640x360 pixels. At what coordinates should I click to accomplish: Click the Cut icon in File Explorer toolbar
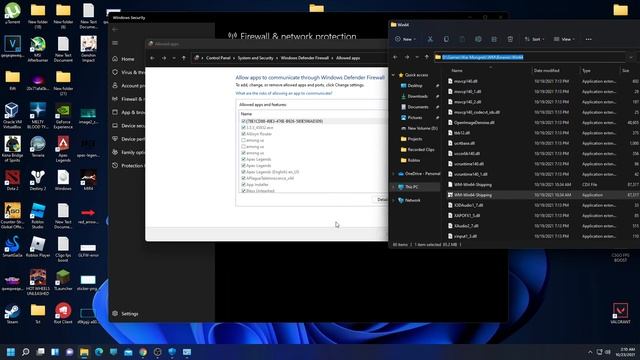pyautogui.click(x=430, y=39)
